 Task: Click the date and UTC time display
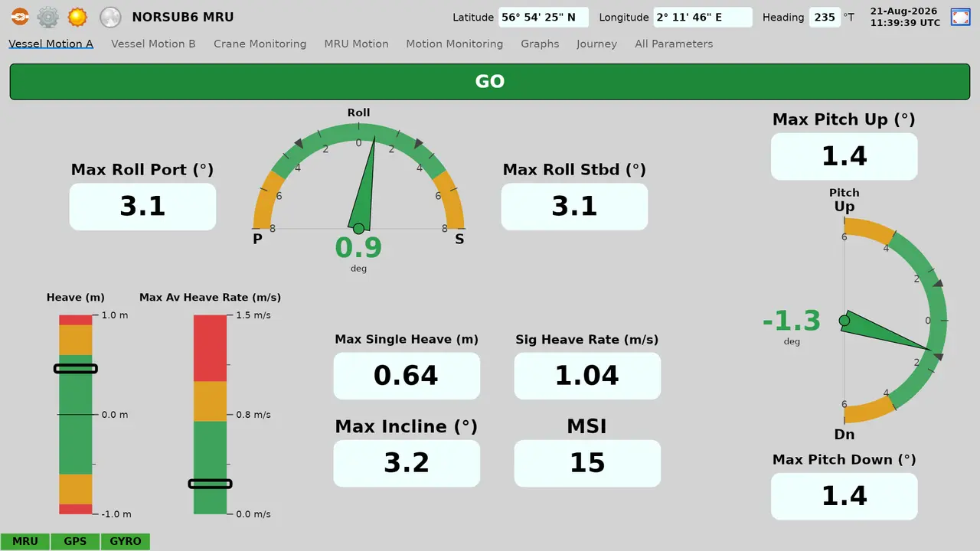pos(905,18)
